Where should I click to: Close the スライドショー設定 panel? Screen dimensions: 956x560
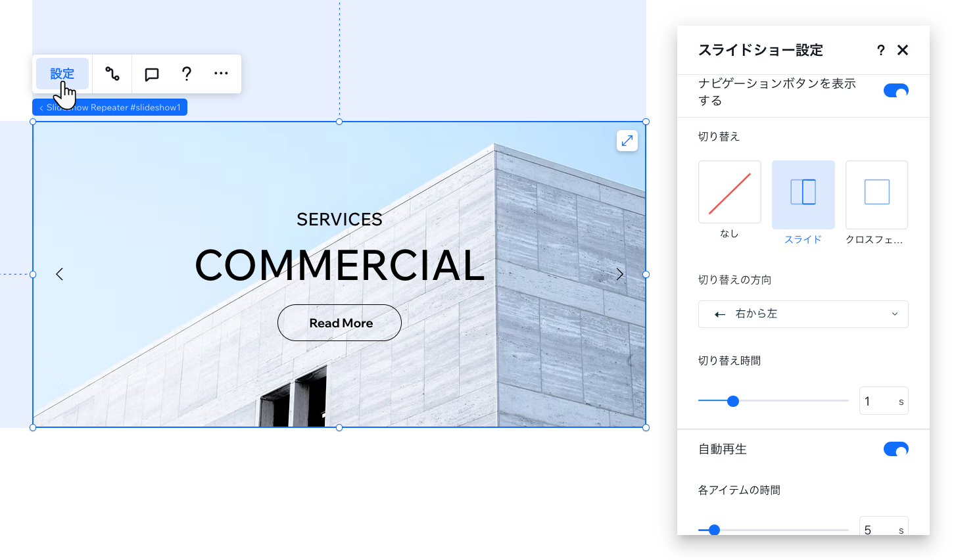click(903, 50)
